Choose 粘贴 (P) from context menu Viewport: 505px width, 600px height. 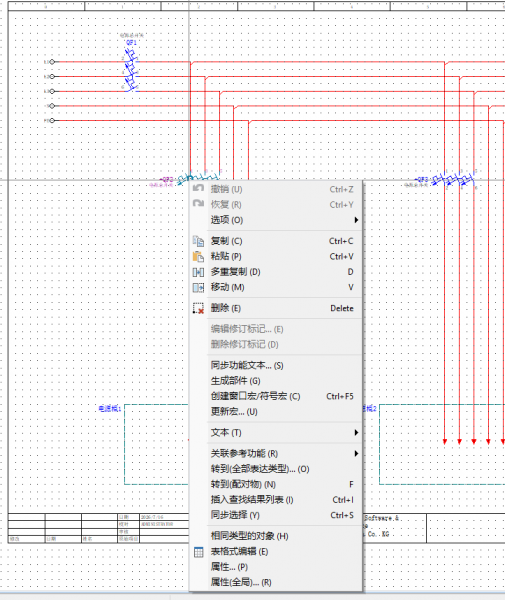(276, 256)
